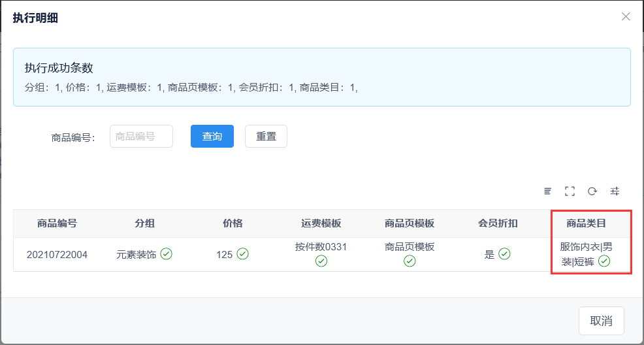Screen dimensions: 644x345
Task: Select product number 20210722004 cell
Action: point(57,255)
